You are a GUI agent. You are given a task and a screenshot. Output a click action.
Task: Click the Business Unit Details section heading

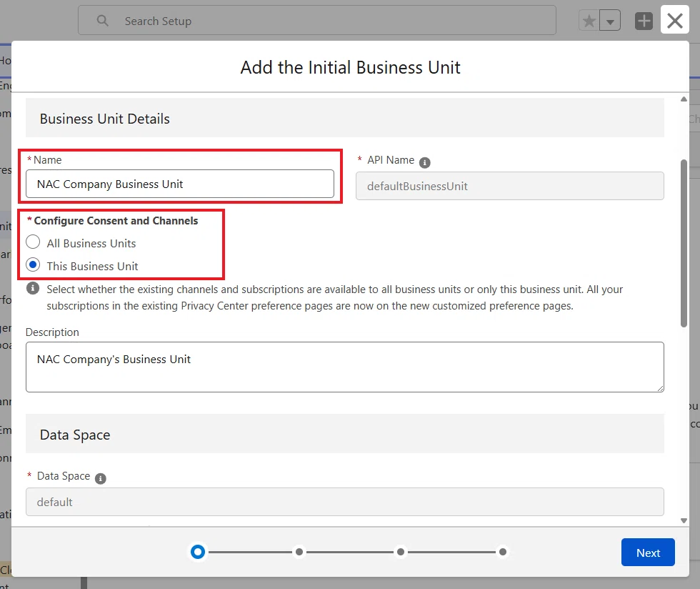tap(104, 119)
